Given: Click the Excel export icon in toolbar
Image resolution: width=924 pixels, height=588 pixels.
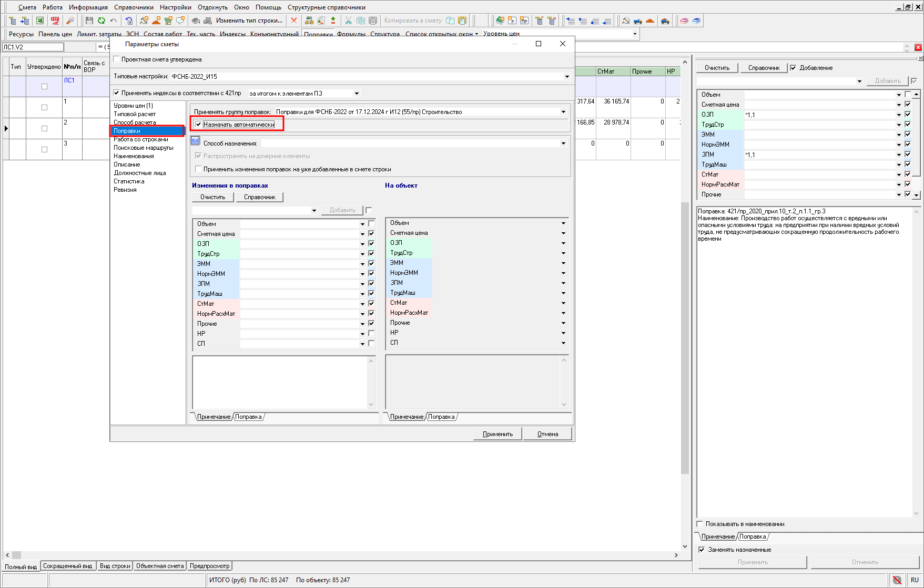Looking at the screenshot, I should [40, 20].
